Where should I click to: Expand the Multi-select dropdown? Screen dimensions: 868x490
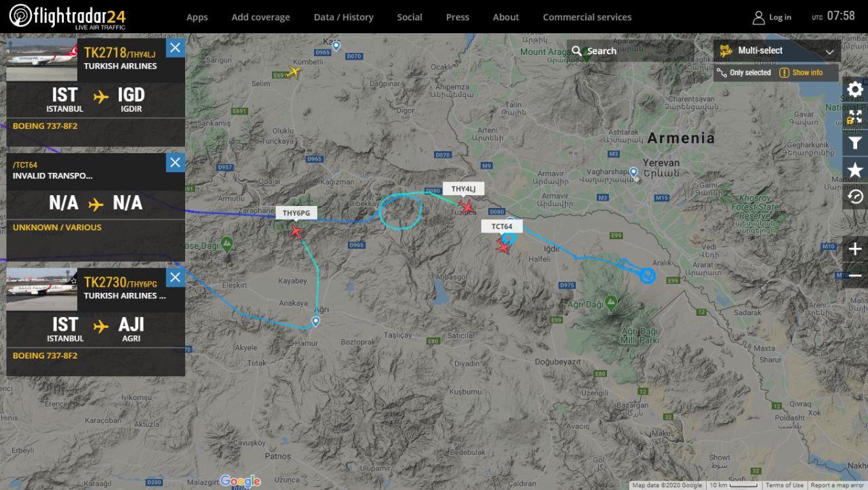(x=777, y=51)
